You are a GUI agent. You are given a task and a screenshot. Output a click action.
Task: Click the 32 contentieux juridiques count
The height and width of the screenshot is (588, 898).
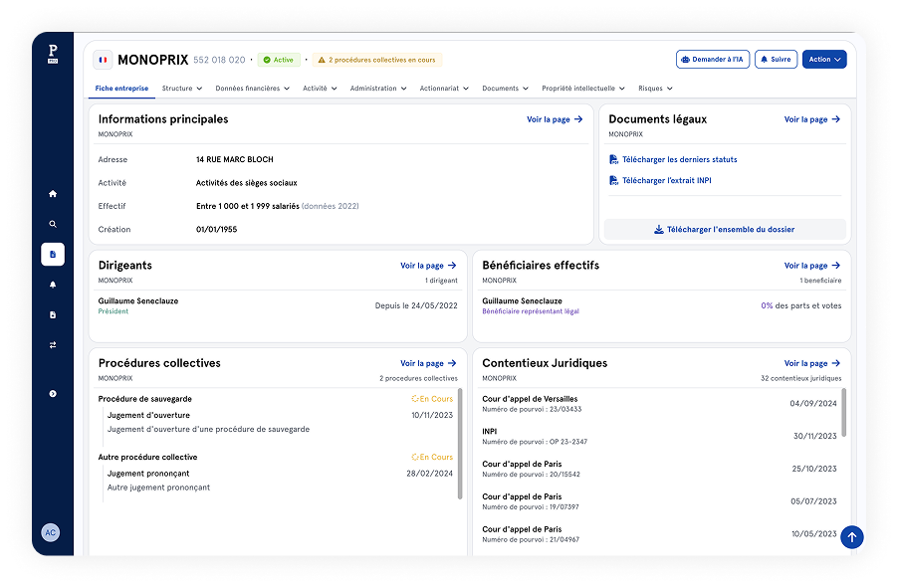point(800,378)
